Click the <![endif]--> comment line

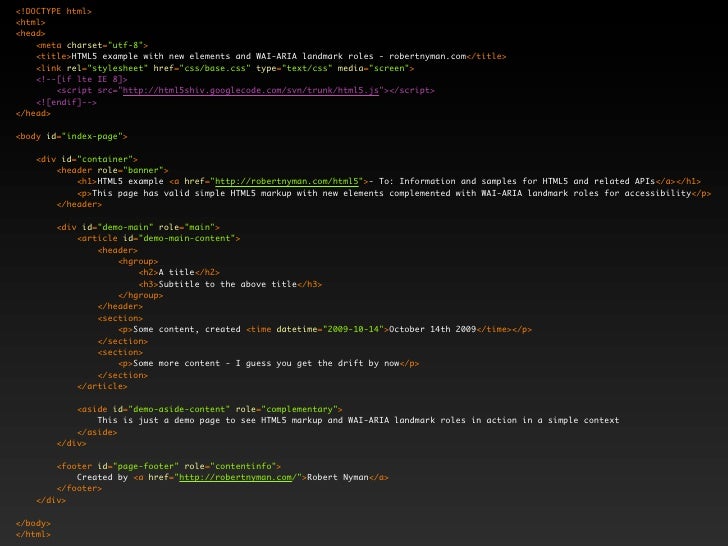tap(66, 102)
